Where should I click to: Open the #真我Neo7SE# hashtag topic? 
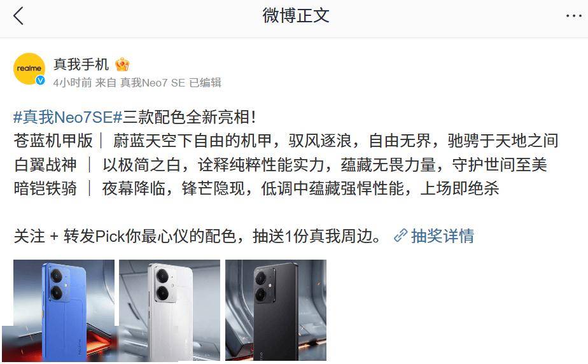coord(68,117)
